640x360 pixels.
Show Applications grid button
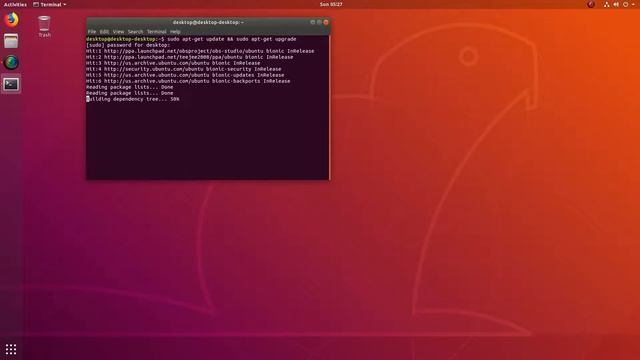pos(11,349)
